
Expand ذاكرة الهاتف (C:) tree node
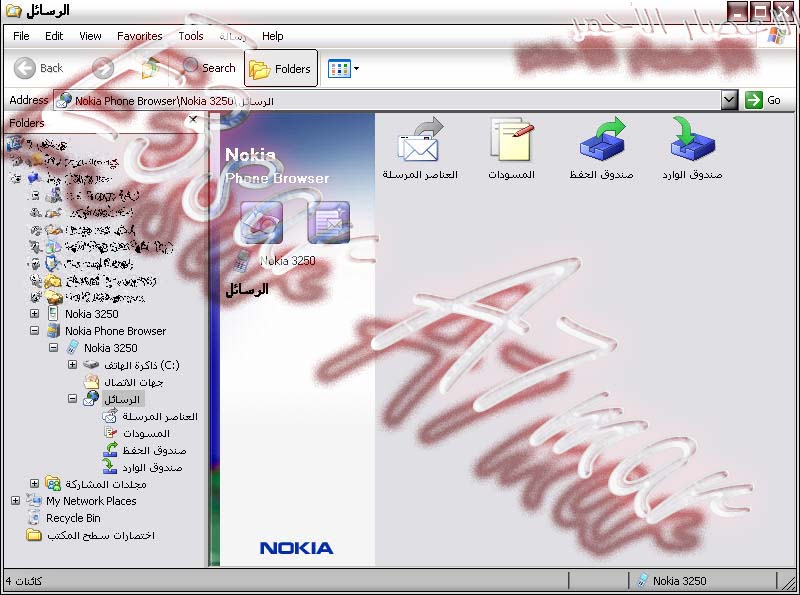[x=72, y=365]
